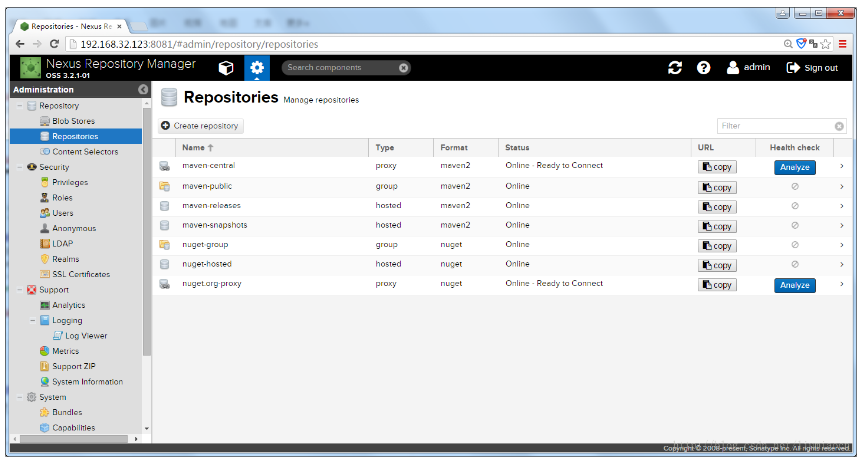The image size is (863, 457).
Task: Collapse the Security tree node
Action: tap(20, 167)
